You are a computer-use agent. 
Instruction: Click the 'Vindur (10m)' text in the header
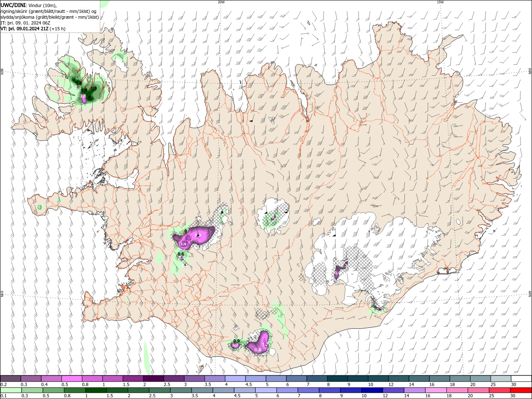[x=42, y=5]
